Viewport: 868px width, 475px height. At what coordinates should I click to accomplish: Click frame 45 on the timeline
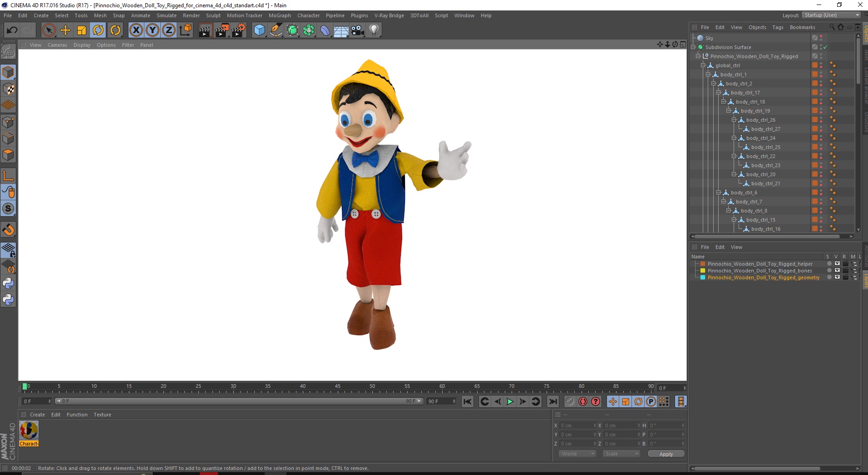[337, 387]
